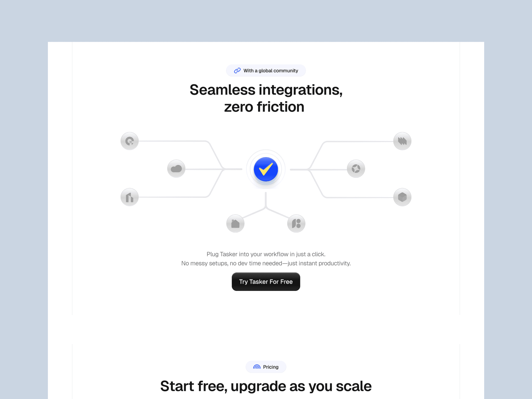Click the building-shaped integration icon on the left

129,197
